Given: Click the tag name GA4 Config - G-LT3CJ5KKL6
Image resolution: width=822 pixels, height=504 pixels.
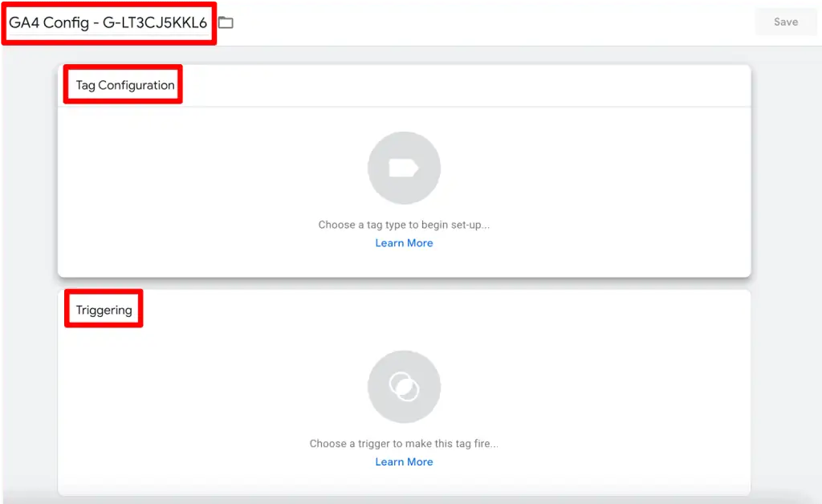Looking at the screenshot, I should click(x=108, y=22).
